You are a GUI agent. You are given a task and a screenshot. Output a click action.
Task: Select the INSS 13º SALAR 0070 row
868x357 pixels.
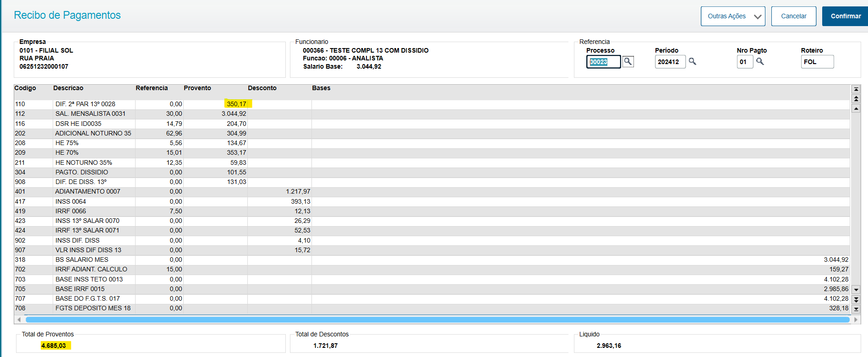431,221
